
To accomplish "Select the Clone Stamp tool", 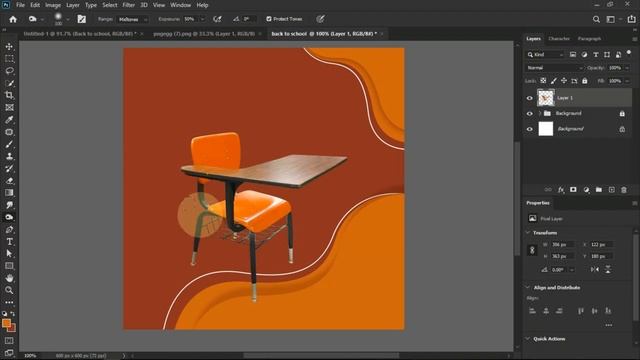I will pyautogui.click(x=9, y=156).
